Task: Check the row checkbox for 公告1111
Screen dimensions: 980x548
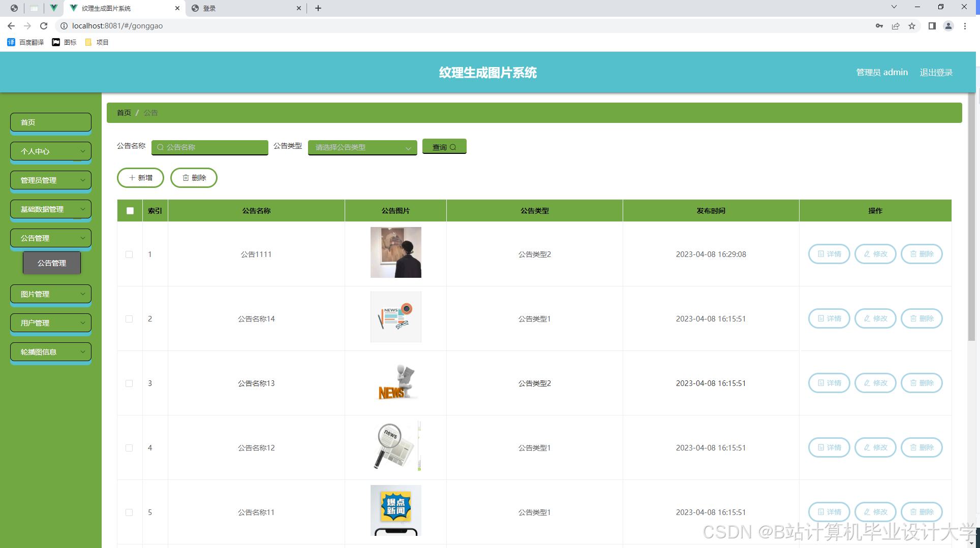Action: click(129, 254)
